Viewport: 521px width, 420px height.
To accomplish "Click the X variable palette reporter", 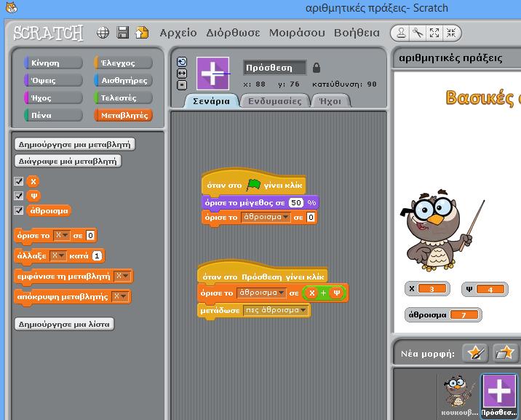I will coord(33,181).
